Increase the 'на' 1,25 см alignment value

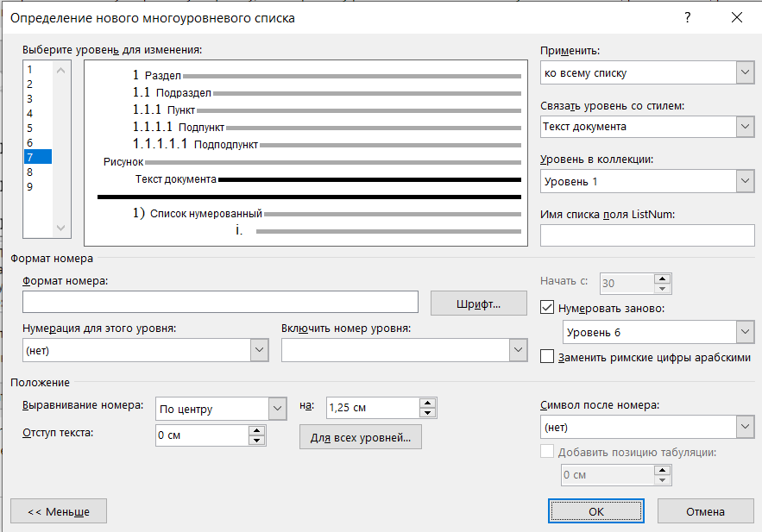coord(427,404)
